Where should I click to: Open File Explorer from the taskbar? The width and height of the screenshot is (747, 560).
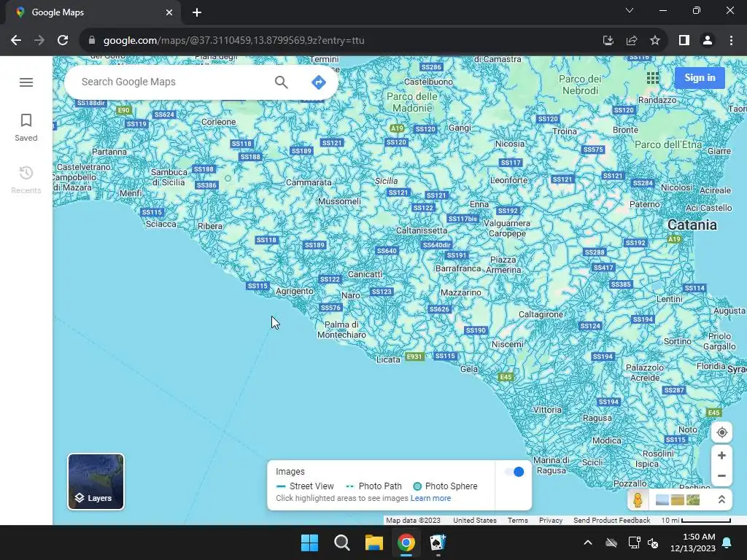[374, 542]
